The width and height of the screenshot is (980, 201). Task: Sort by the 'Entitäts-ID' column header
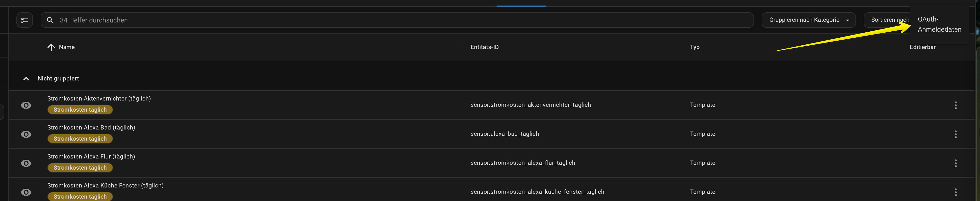coord(484,47)
